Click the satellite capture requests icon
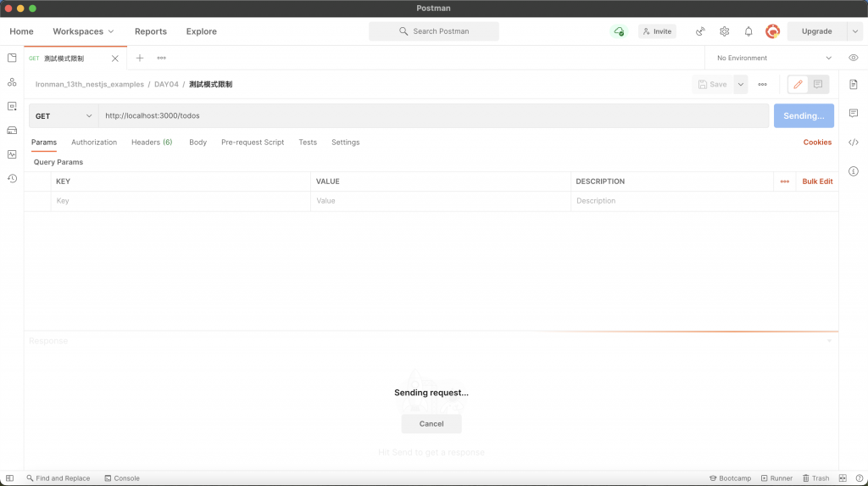 pyautogui.click(x=700, y=31)
